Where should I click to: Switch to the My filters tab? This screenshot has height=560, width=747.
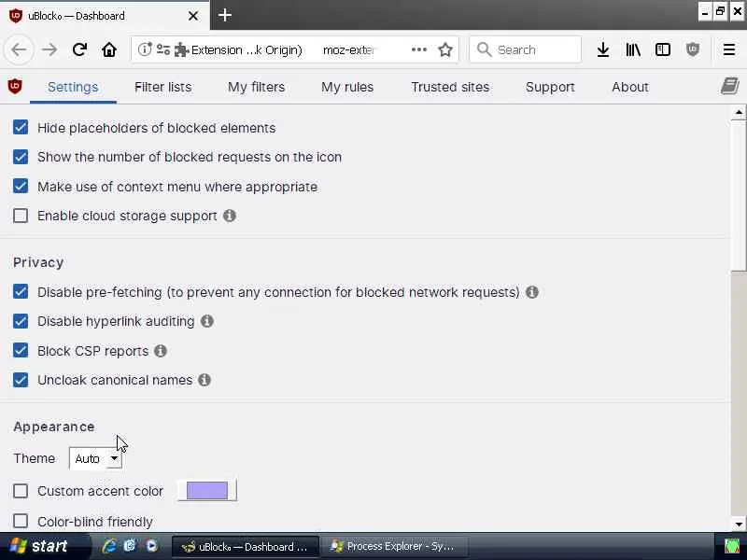click(x=256, y=87)
